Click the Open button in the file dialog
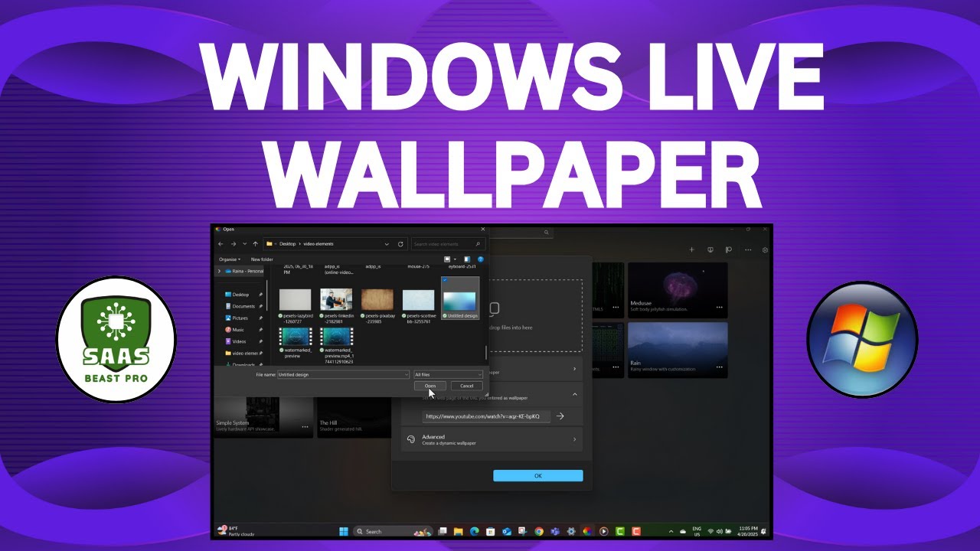 [430, 386]
